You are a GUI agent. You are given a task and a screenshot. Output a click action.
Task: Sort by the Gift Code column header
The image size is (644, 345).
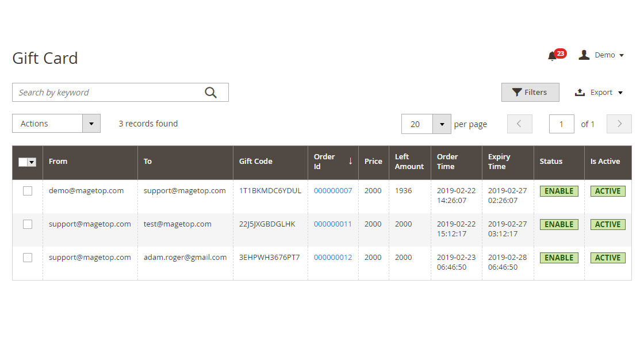(256, 162)
